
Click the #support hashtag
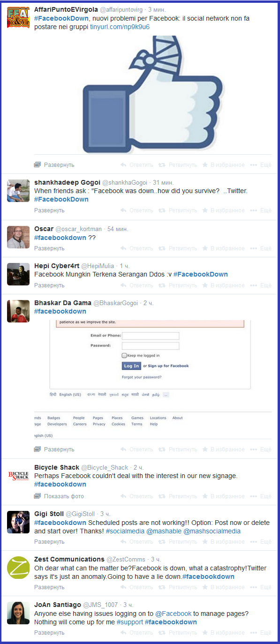(129, 622)
